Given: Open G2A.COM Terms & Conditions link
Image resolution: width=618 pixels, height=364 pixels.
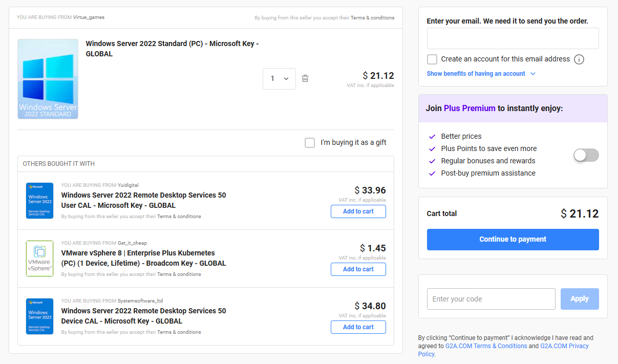Looking at the screenshot, I should point(486,346).
